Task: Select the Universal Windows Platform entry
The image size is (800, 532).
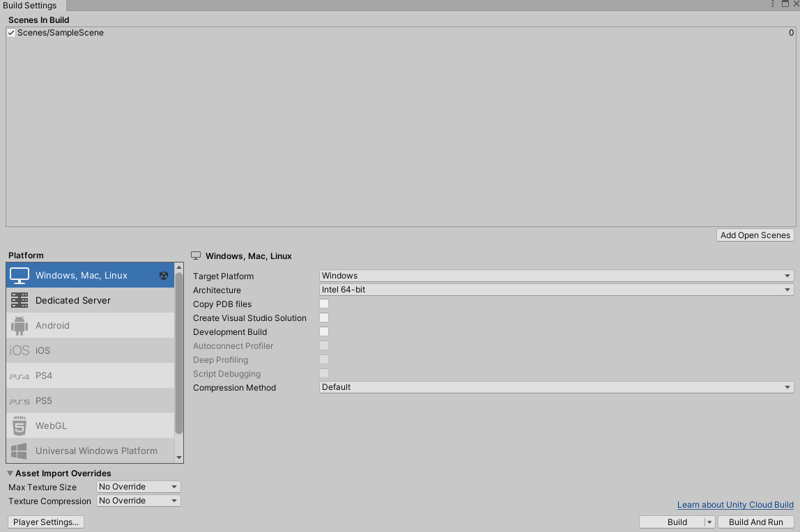Action: coord(91,451)
